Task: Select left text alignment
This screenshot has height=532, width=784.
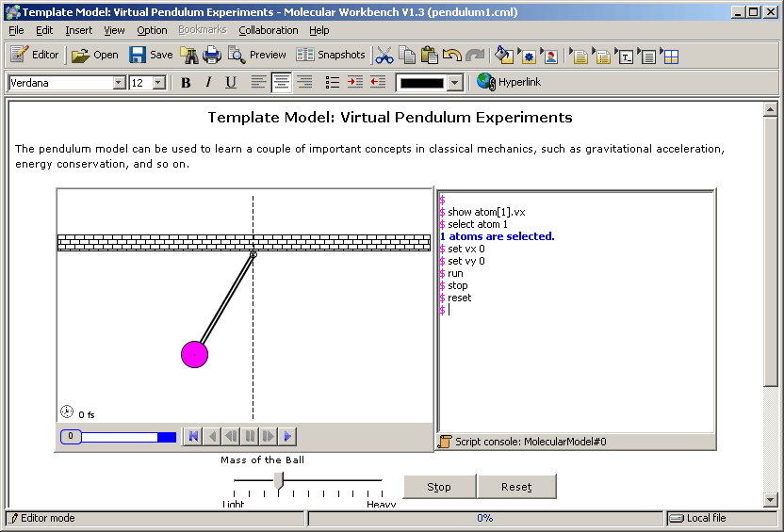Action: coord(258,83)
